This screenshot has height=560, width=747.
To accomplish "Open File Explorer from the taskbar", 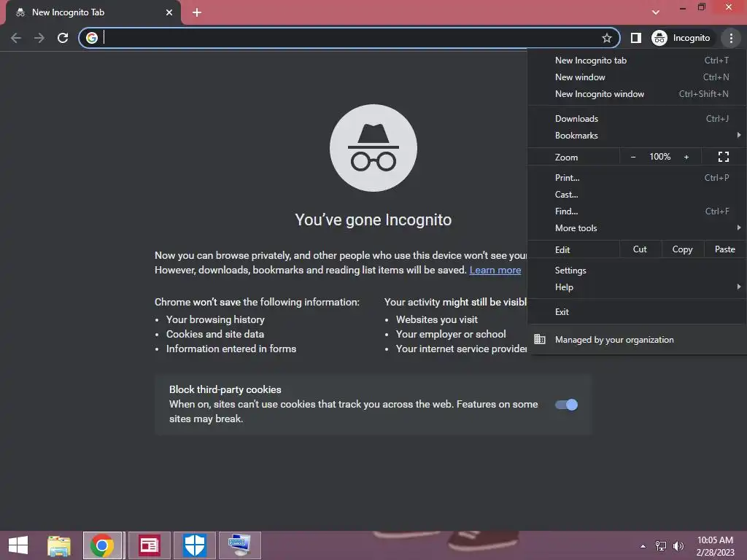I will [x=59, y=545].
